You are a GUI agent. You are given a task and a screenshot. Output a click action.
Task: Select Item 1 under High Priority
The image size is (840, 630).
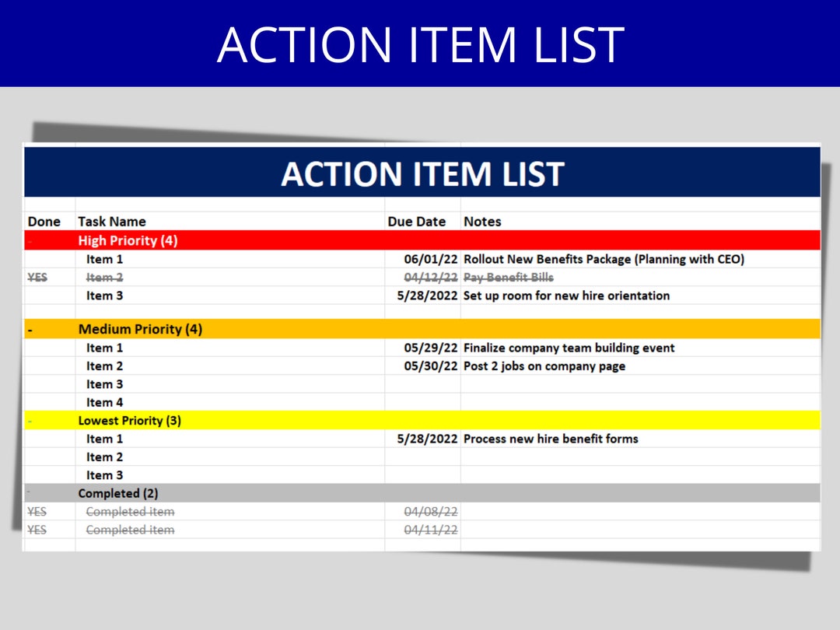(x=105, y=259)
